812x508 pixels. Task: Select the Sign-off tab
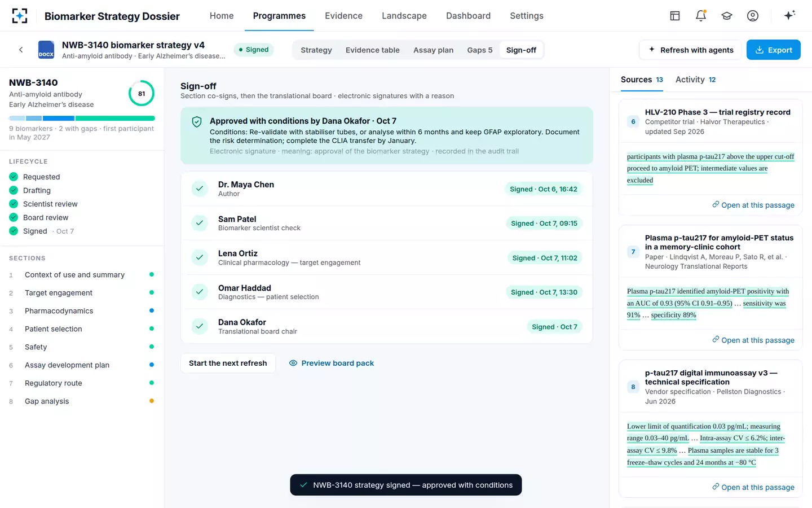521,50
